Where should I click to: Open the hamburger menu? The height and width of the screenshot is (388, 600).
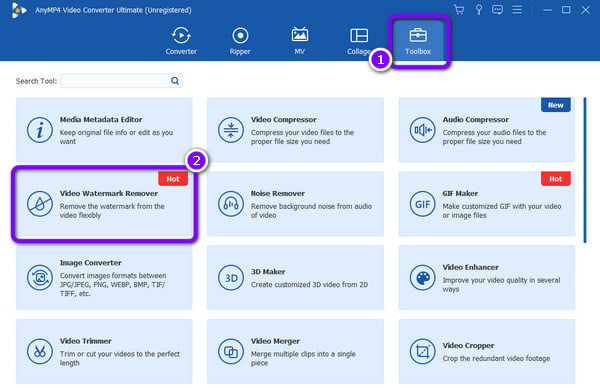517,10
